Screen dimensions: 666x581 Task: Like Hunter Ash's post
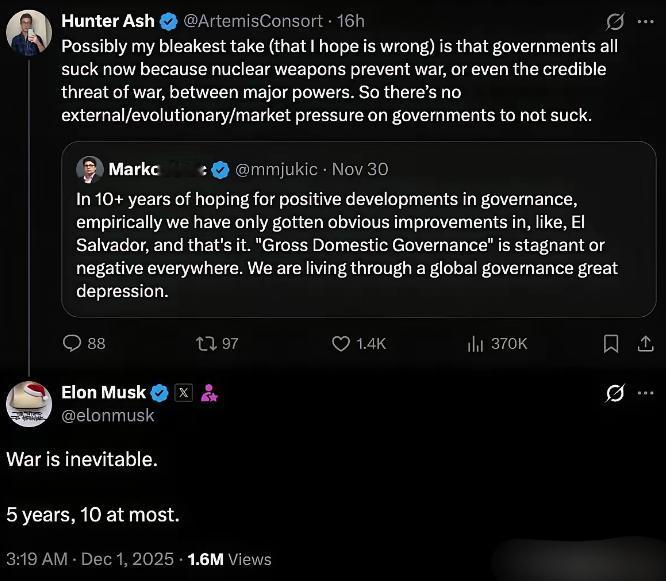tap(341, 343)
